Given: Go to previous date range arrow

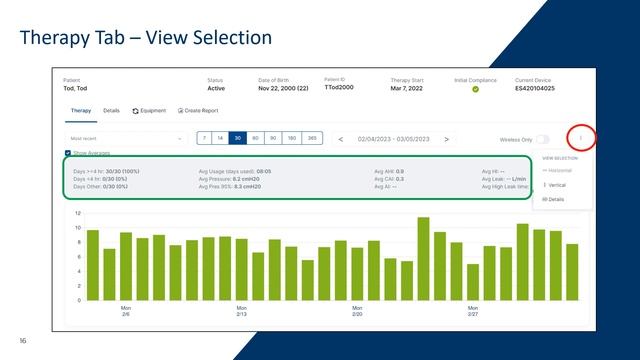Looking at the screenshot, I should pyautogui.click(x=341, y=140).
